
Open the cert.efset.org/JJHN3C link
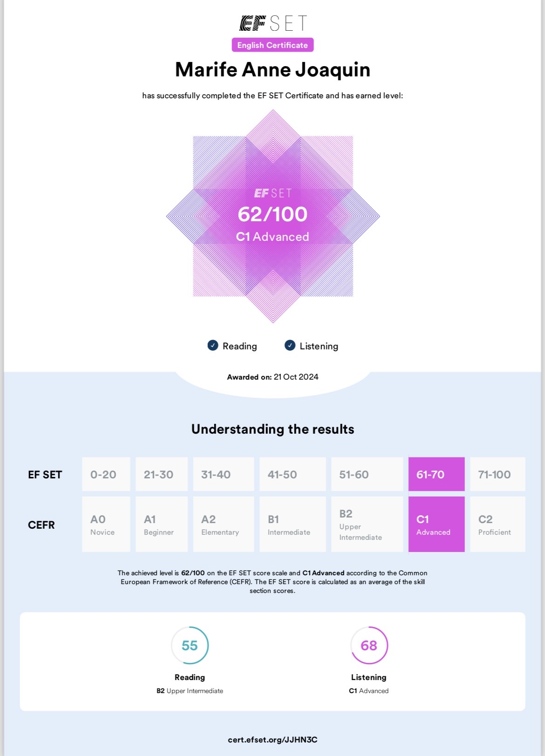point(272,739)
